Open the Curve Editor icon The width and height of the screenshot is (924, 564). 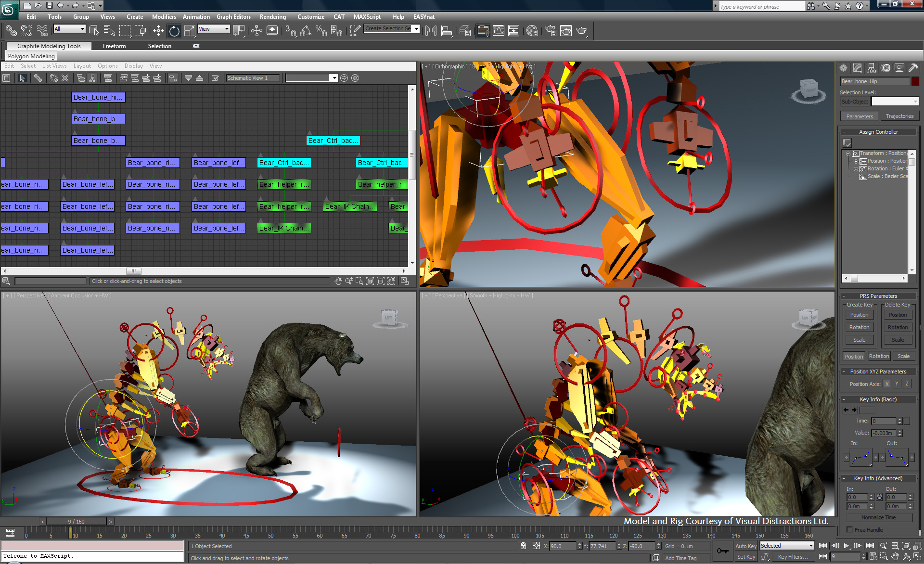pos(499,31)
